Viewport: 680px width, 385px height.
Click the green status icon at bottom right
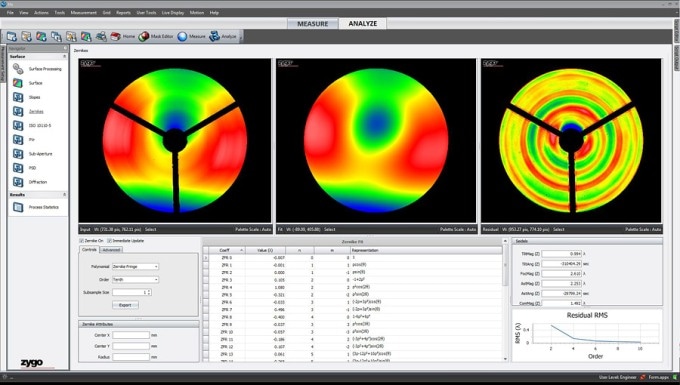pos(675,377)
